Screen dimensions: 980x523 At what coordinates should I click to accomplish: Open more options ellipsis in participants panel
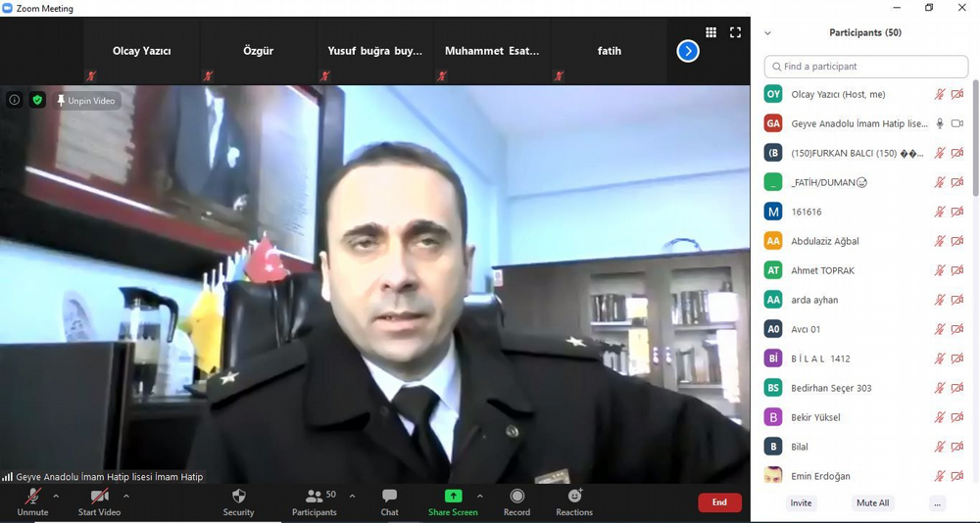point(937,503)
